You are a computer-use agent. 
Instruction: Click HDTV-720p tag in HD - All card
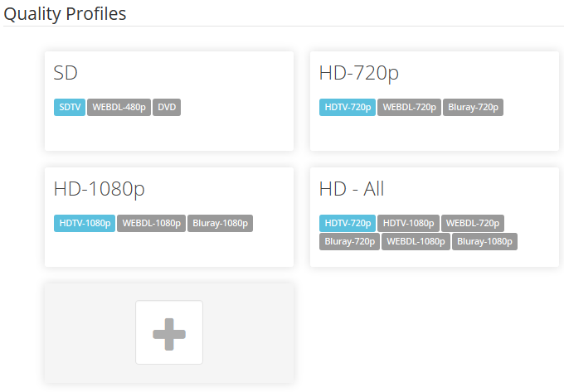[x=348, y=223]
